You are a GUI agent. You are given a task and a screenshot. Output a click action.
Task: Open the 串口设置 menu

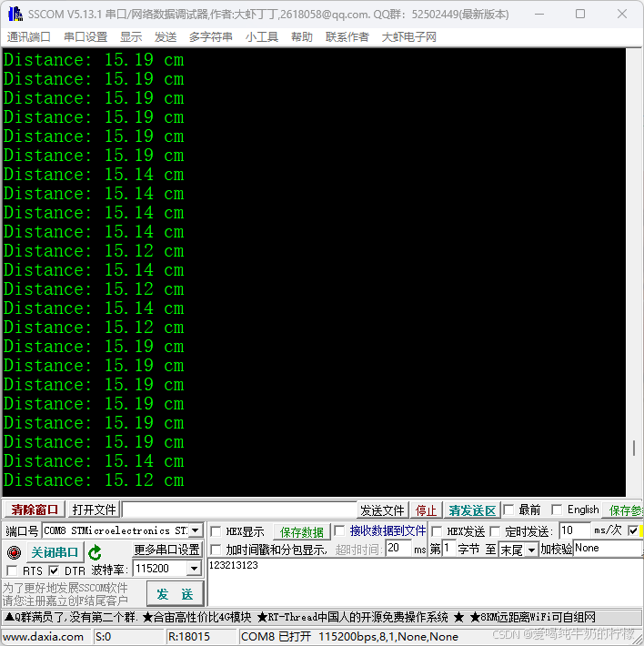coord(86,37)
